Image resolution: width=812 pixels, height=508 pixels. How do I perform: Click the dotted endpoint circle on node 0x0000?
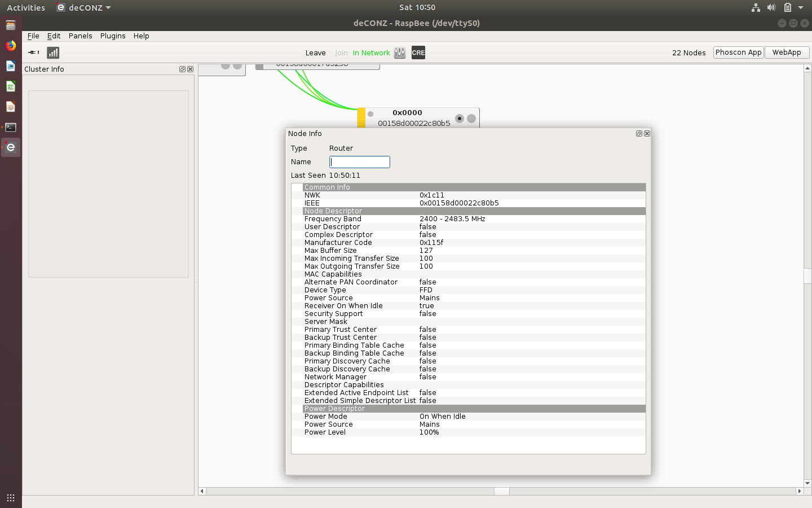[460, 119]
